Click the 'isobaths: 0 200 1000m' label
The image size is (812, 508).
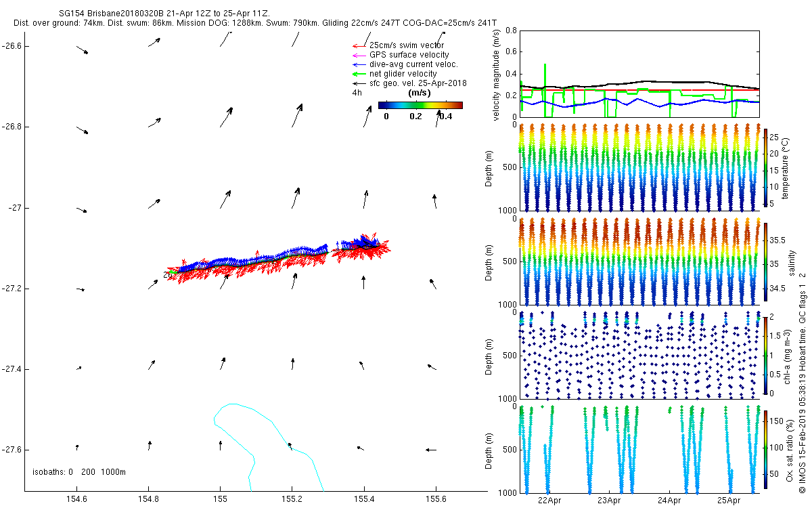[79, 472]
